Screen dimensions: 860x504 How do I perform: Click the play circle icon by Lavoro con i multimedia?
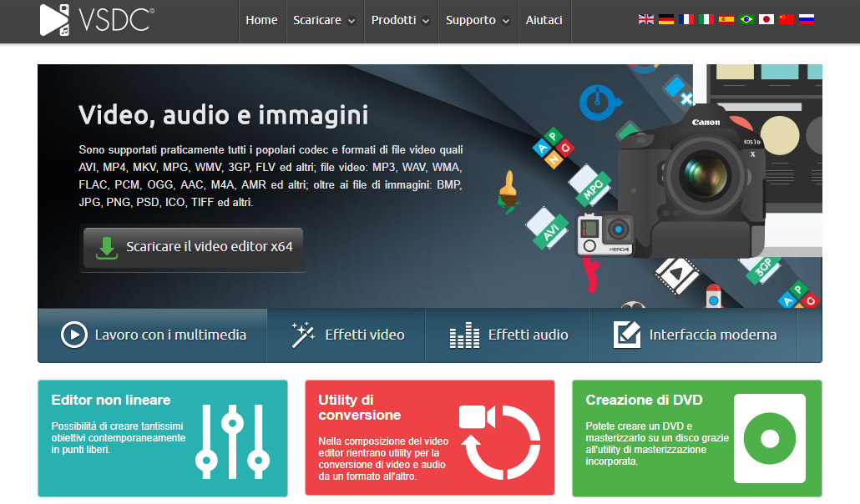click(x=74, y=335)
